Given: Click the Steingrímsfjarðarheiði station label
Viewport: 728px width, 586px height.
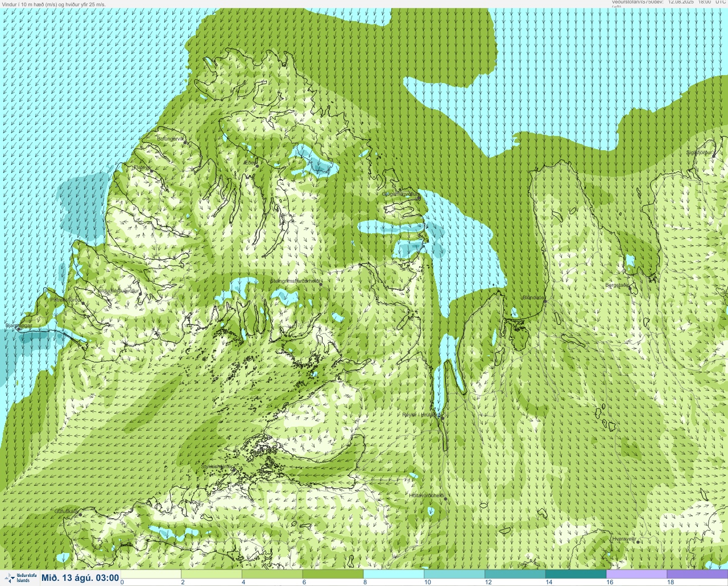Looking at the screenshot, I should coord(296,281).
